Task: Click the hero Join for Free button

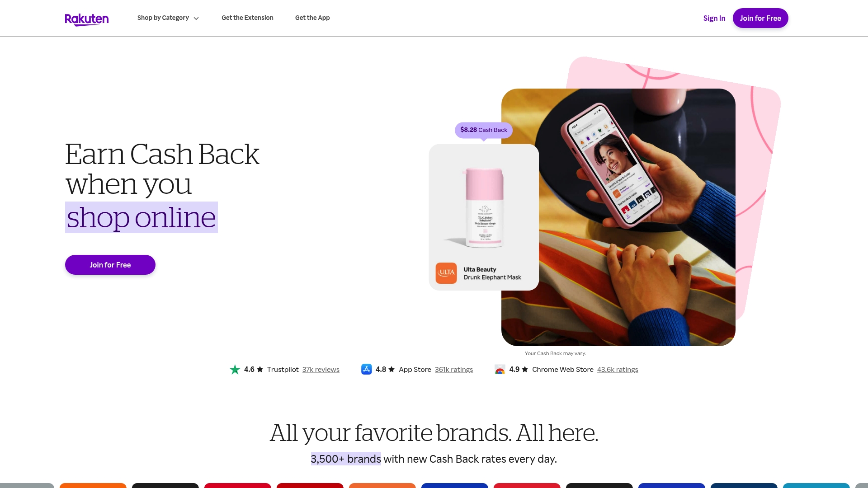Action: pyautogui.click(x=110, y=265)
